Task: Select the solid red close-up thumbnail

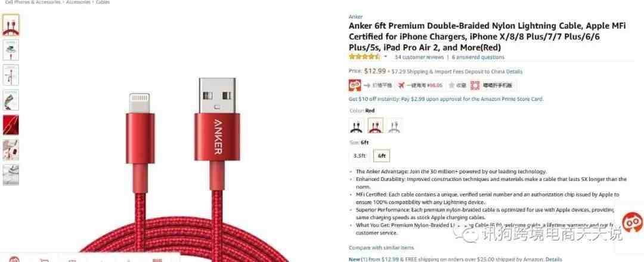Action: click(11, 125)
